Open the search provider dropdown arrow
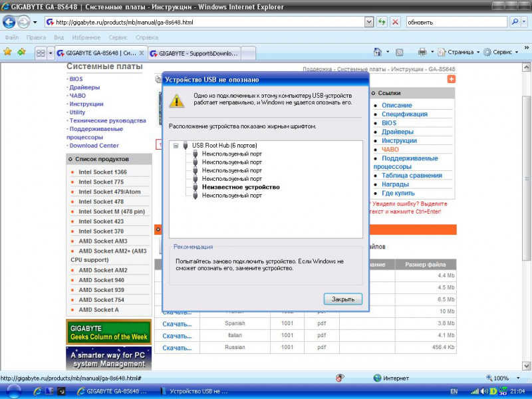 pyautogui.click(x=524, y=23)
